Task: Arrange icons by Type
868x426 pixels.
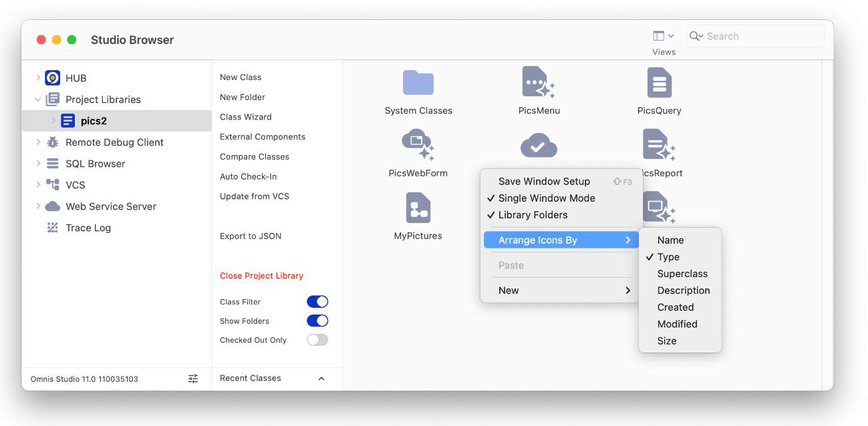Action: [x=680, y=257]
